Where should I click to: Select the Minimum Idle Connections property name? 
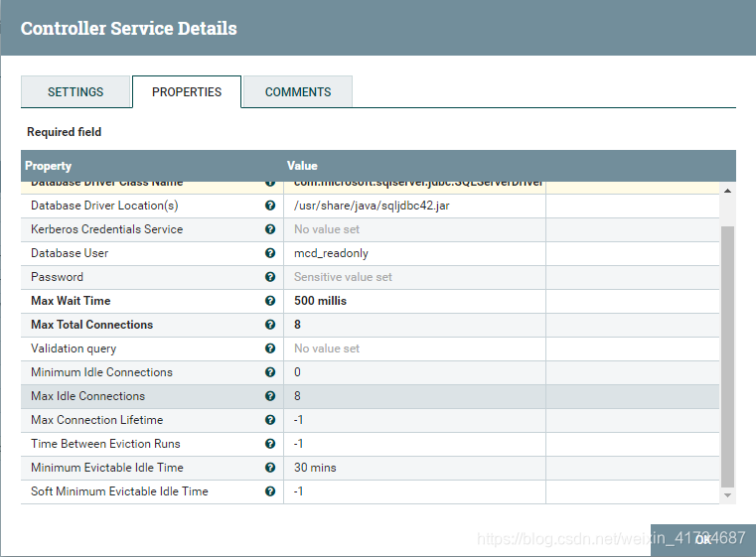point(101,372)
